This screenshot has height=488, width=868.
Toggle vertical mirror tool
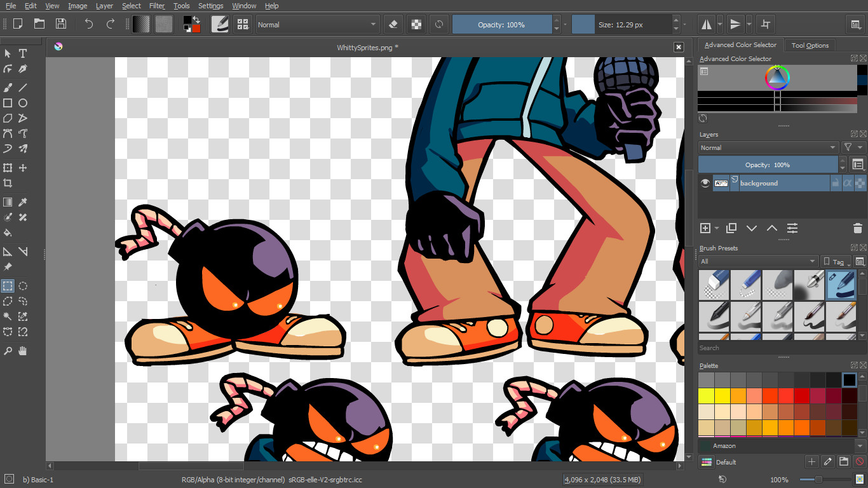click(x=736, y=24)
